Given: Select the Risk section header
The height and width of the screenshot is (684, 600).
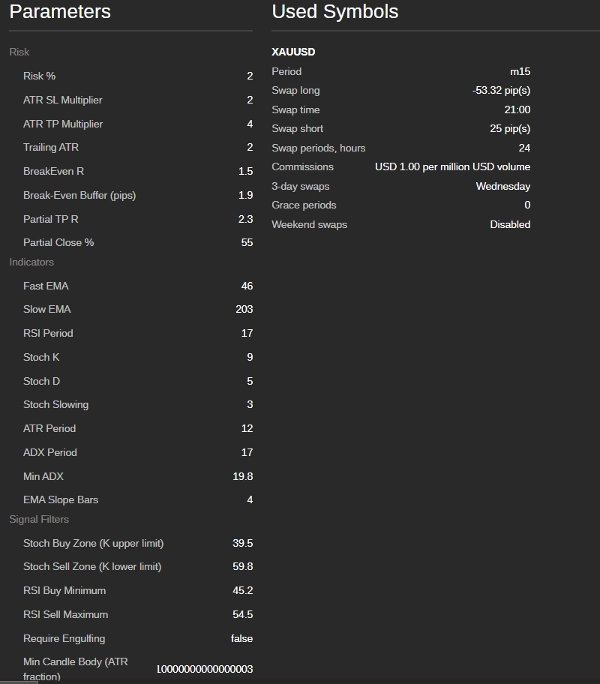Looking at the screenshot, I should [x=19, y=52].
